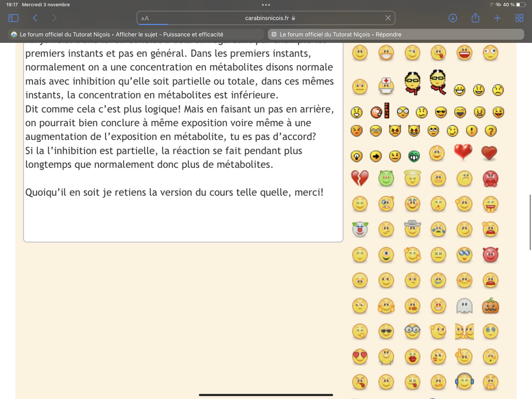Image resolution: width=532 pixels, height=399 pixels.
Task: Insert the broken heart smiley
Action: (360, 178)
